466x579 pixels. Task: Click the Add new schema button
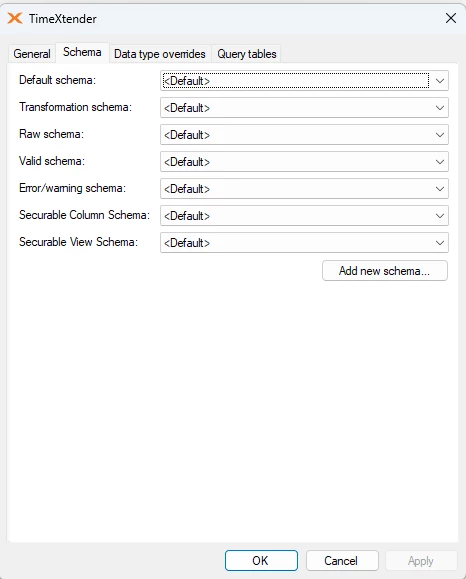point(385,271)
